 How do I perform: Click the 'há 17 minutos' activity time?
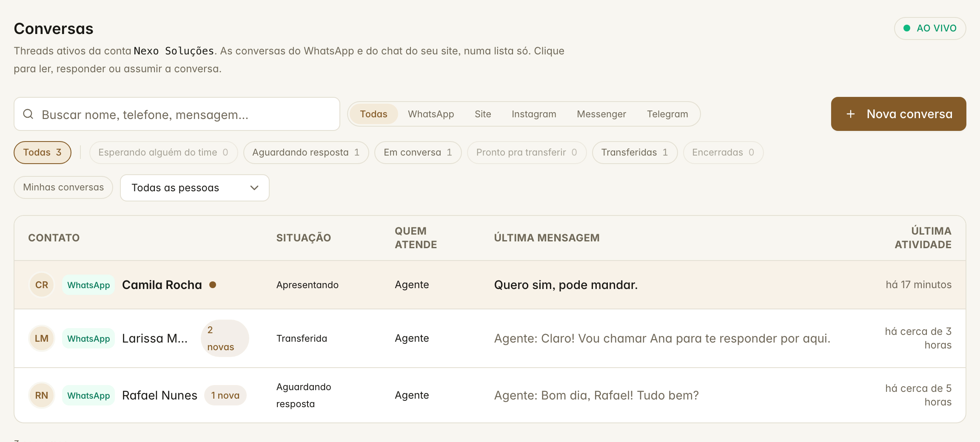click(918, 285)
